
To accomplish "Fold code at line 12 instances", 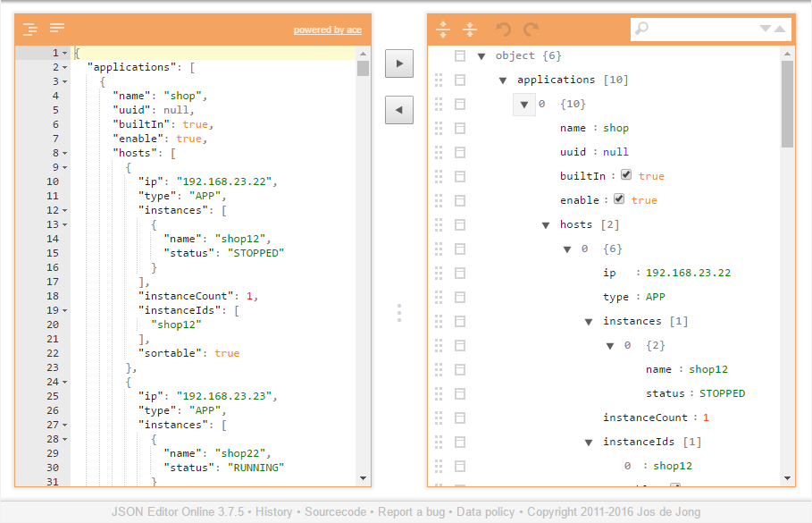I will point(64,210).
